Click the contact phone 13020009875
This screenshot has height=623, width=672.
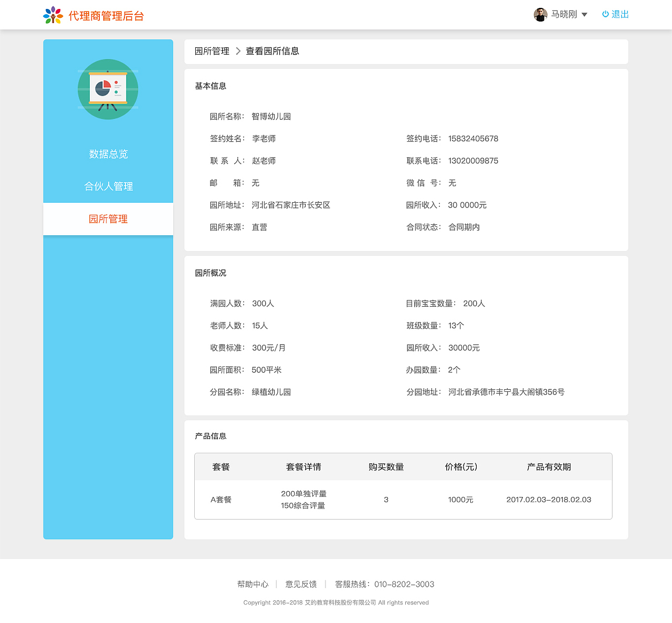click(473, 161)
